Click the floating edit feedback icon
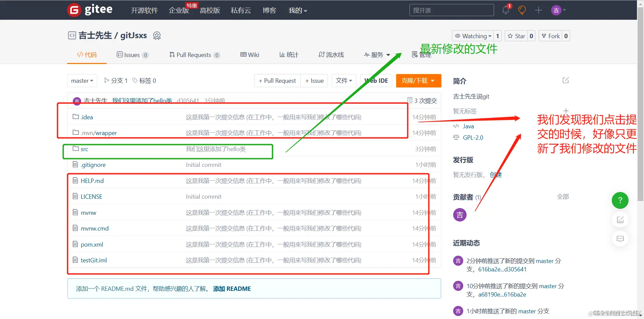The height and width of the screenshot is (319, 644). [620, 220]
